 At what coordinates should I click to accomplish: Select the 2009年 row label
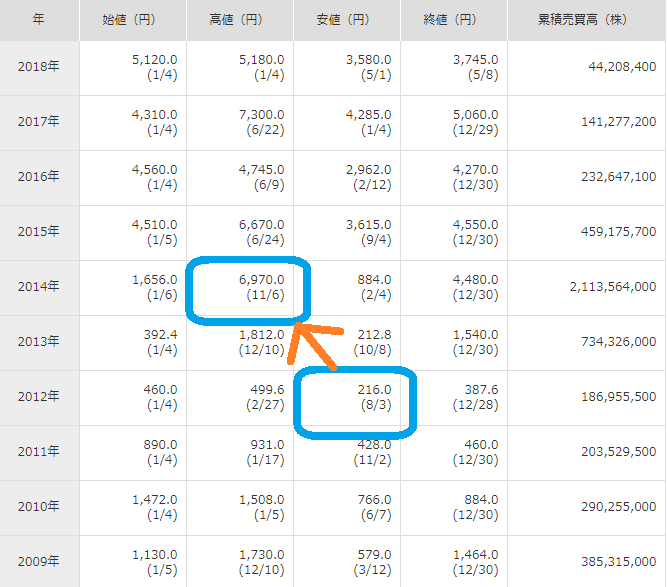coord(38,561)
